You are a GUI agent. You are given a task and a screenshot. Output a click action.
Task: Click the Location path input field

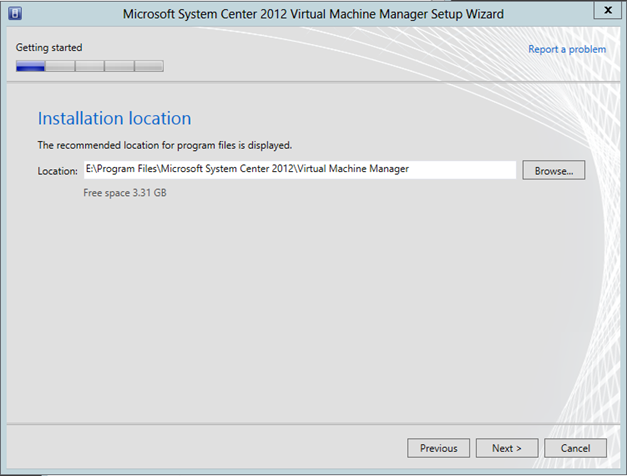coord(300,170)
